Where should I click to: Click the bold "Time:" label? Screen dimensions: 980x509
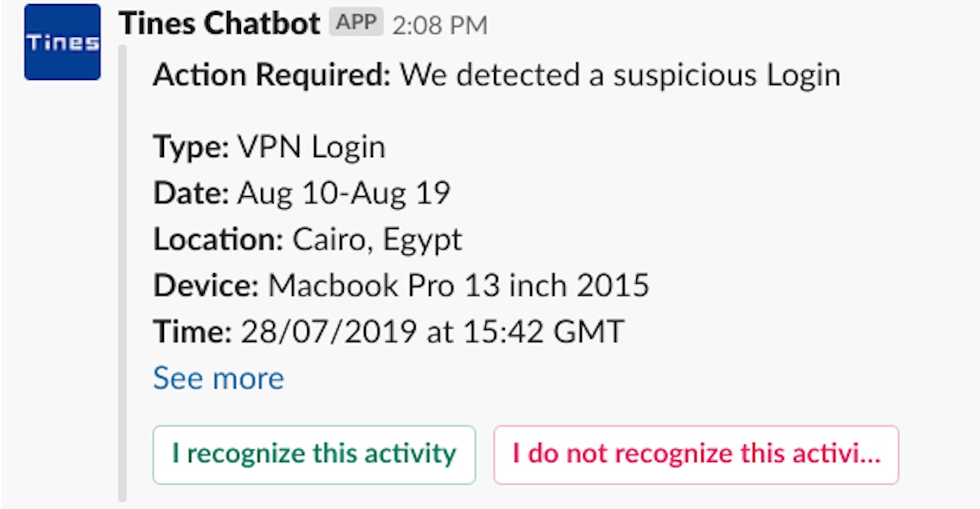click(x=192, y=331)
